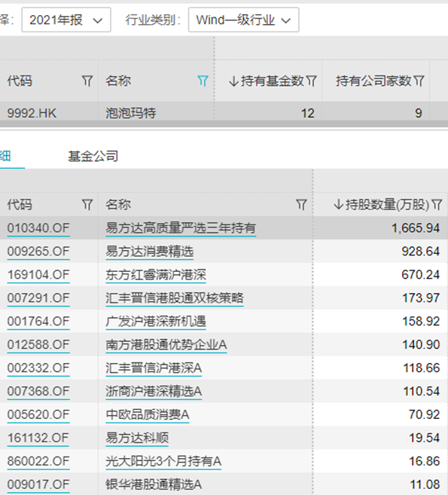Sort by 持股数量(万股) arrow
The image size is (448, 495).
tap(339, 205)
